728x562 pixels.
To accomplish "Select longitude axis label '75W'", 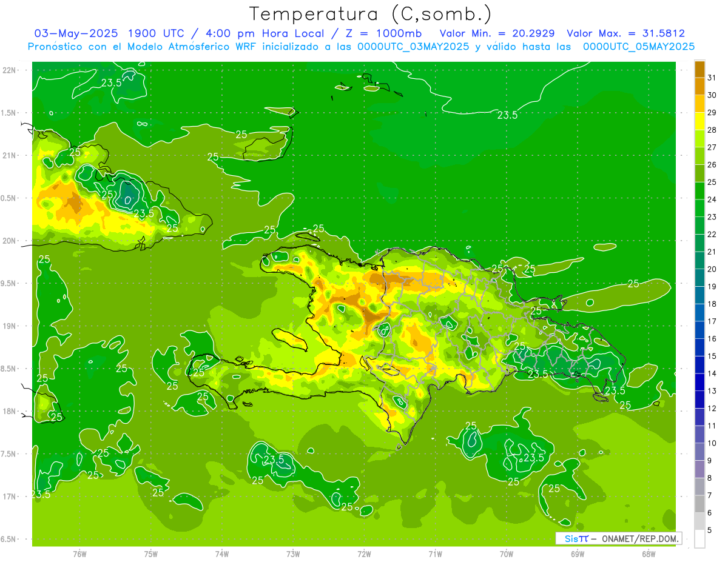I will (x=151, y=554).
